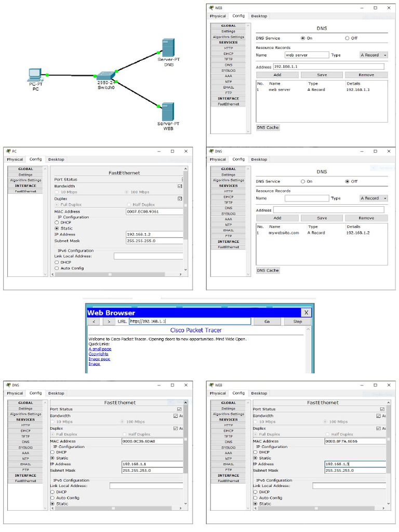Select AAA service in top WEB window
This screenshot has width=399, height=532.
pyautogui.click(x=229, y=76)
